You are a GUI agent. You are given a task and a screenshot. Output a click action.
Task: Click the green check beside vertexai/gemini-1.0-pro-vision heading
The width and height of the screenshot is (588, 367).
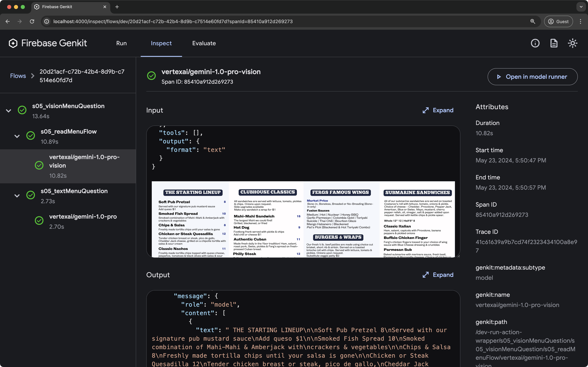tap(151, 76)
